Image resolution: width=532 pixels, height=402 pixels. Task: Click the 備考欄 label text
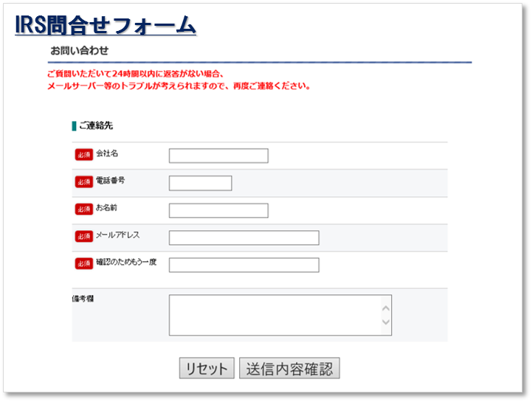pos(82,299)
